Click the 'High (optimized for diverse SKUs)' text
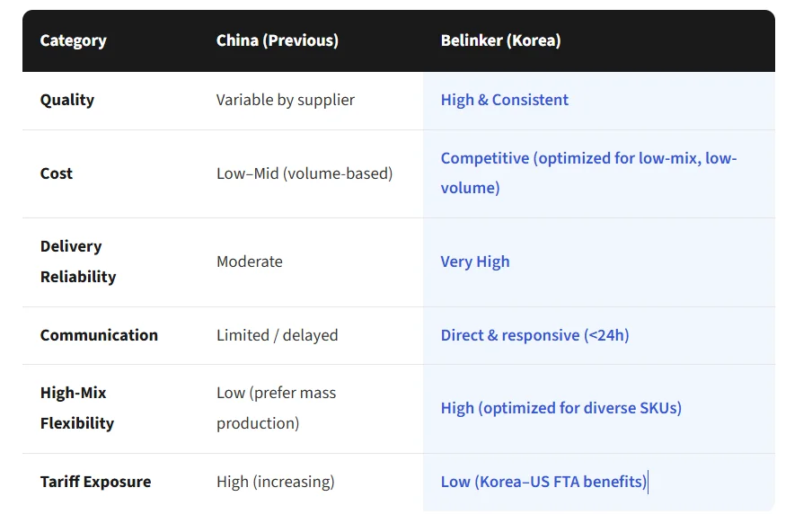The image size is (812, 532). click(x=560, y=408)
